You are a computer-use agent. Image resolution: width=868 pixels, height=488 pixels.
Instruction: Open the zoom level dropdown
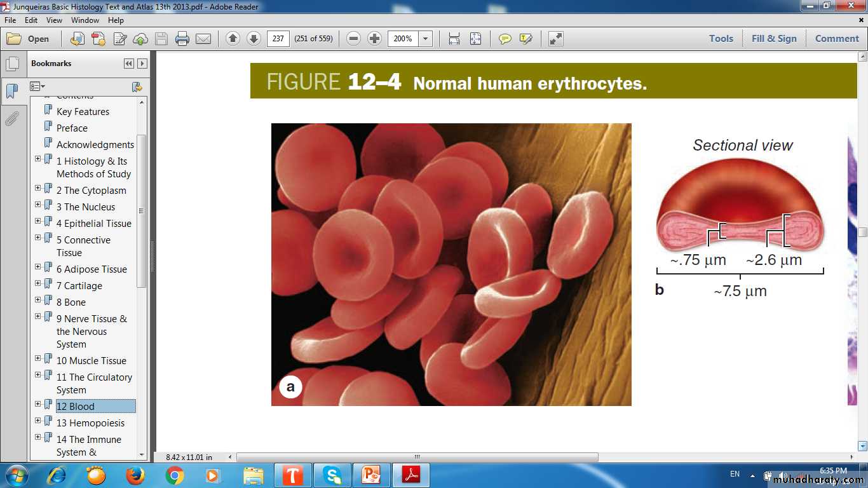tap(425, 39)
